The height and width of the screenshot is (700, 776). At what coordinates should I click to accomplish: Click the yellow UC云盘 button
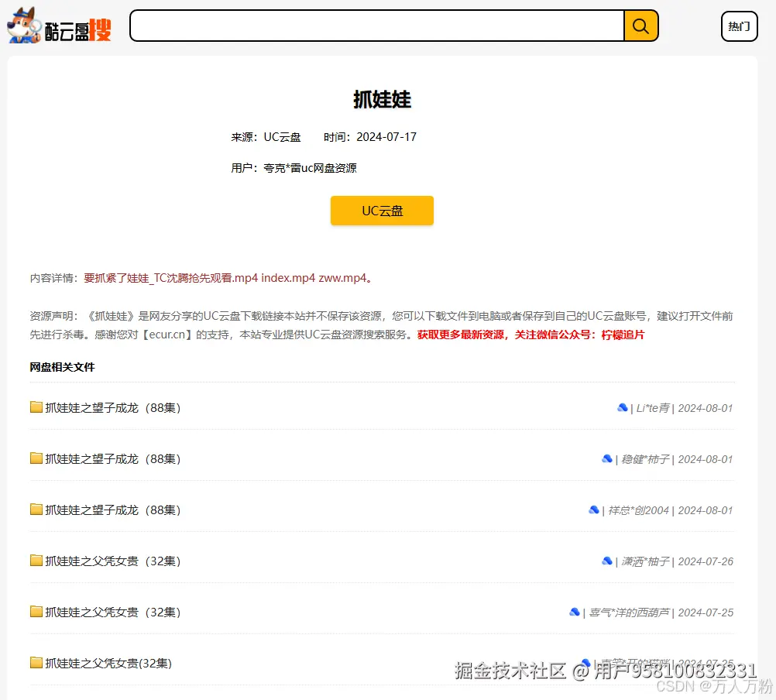click(x=382, y=211)
